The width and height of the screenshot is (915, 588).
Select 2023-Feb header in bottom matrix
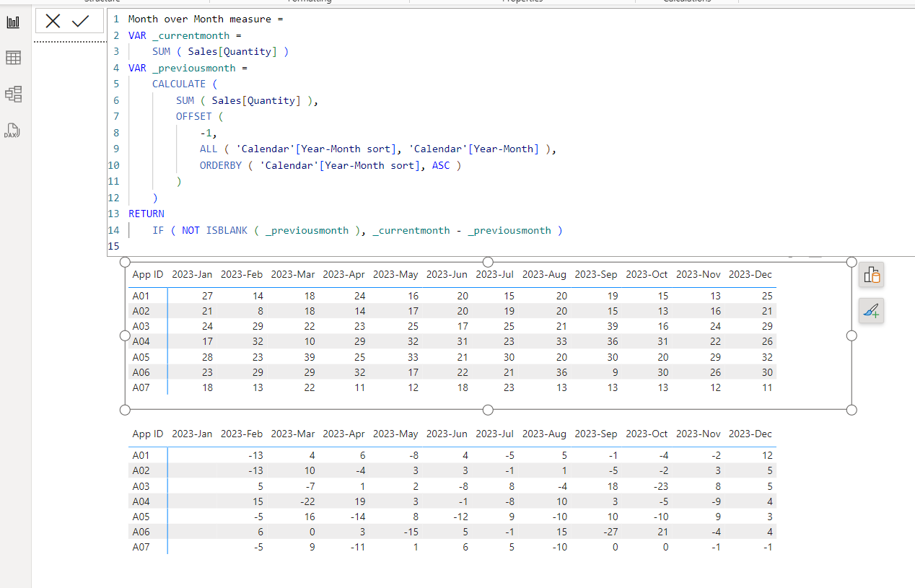tap(242, 434)
